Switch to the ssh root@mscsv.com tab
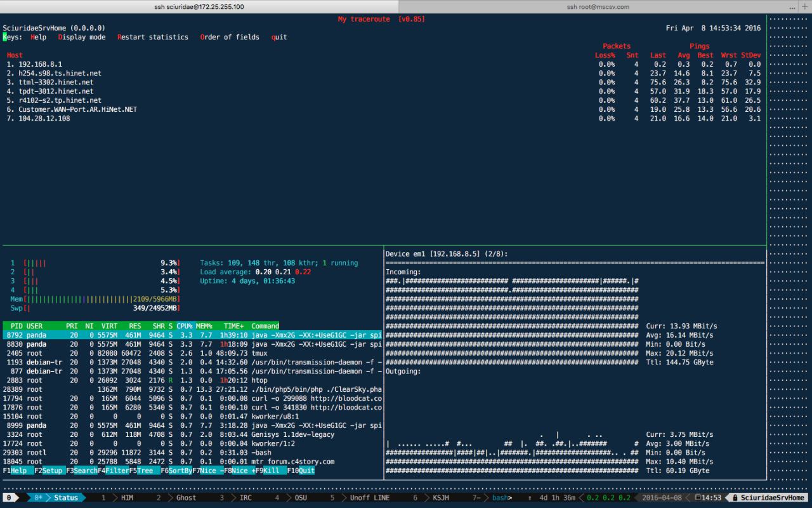Image resolution: width=812 pixels, height=508 pixels. tap(598, 6)
